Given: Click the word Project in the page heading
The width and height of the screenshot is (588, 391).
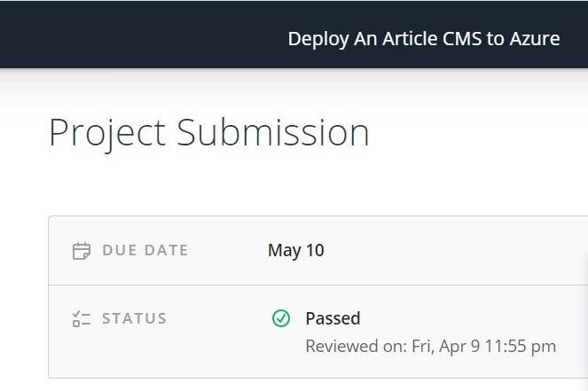Looking at the screenshot, I should (107, 134).
